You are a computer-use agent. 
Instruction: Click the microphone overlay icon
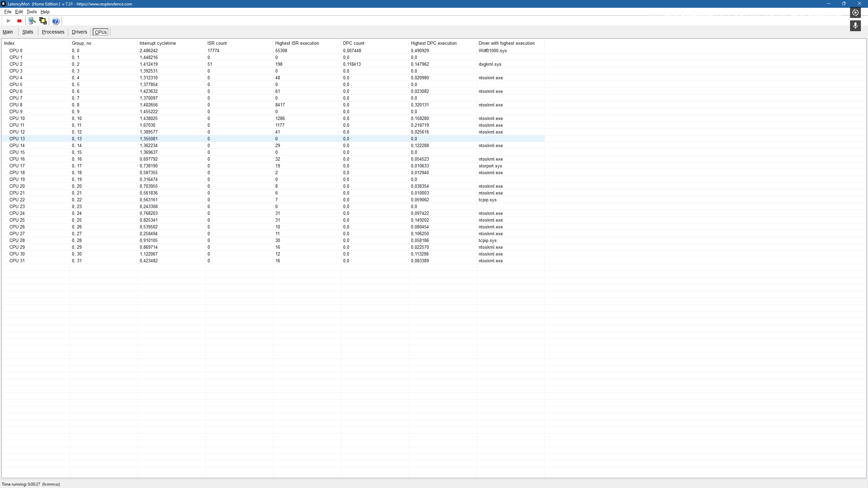click(855, 26)
